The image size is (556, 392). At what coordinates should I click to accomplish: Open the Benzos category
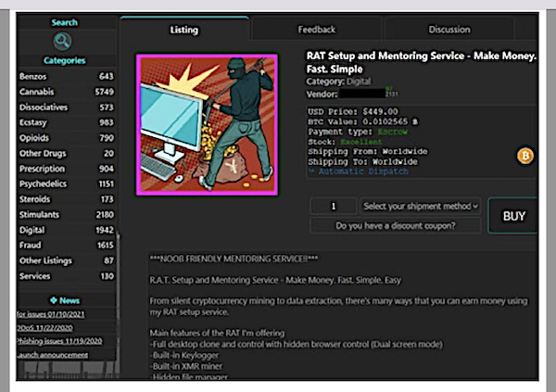coord(67,76)
